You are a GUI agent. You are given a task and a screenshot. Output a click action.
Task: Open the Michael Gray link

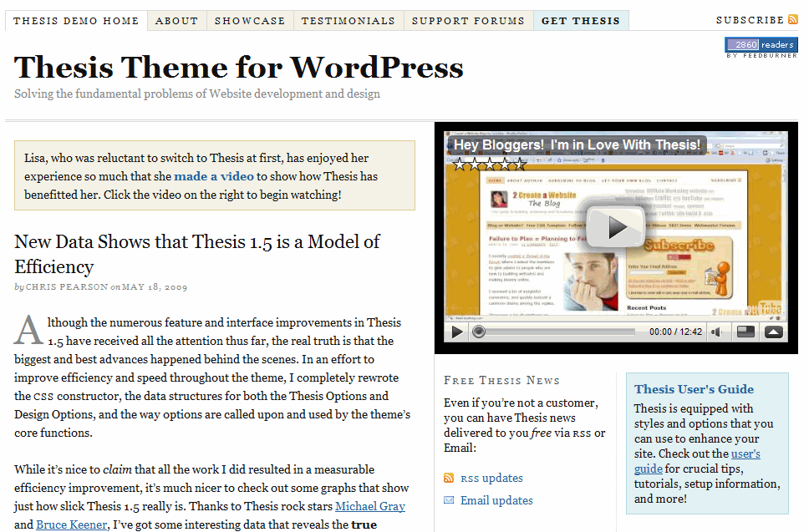(x=370, y=506)
